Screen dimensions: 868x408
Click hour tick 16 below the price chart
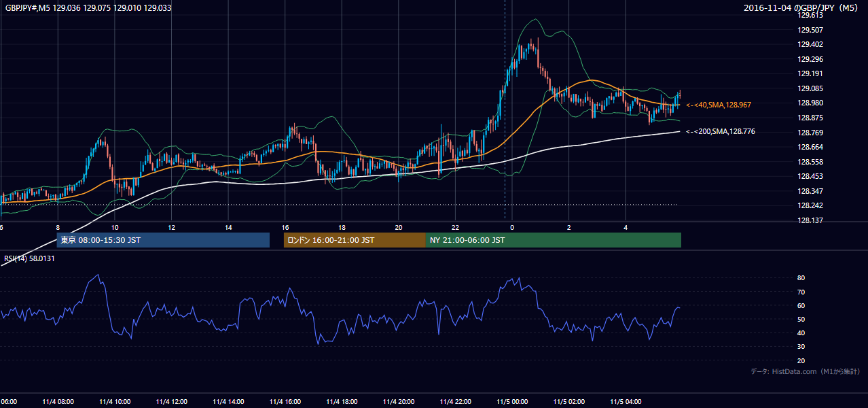(285, 228)
